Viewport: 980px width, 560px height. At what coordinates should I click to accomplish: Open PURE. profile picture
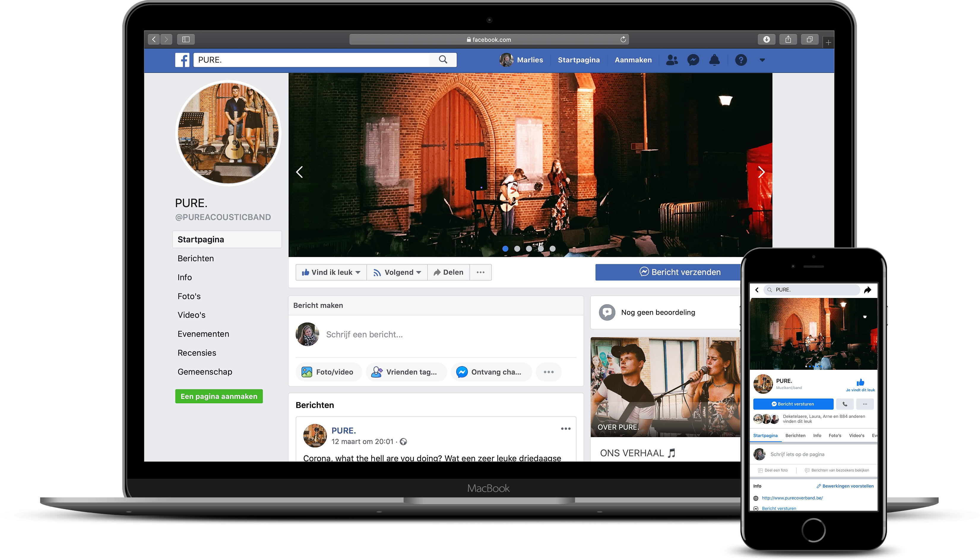tap(228, 133)
